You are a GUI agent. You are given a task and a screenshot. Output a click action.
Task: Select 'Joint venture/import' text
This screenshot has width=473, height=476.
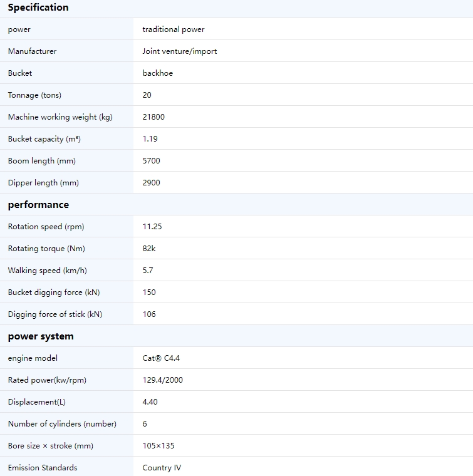180,51
